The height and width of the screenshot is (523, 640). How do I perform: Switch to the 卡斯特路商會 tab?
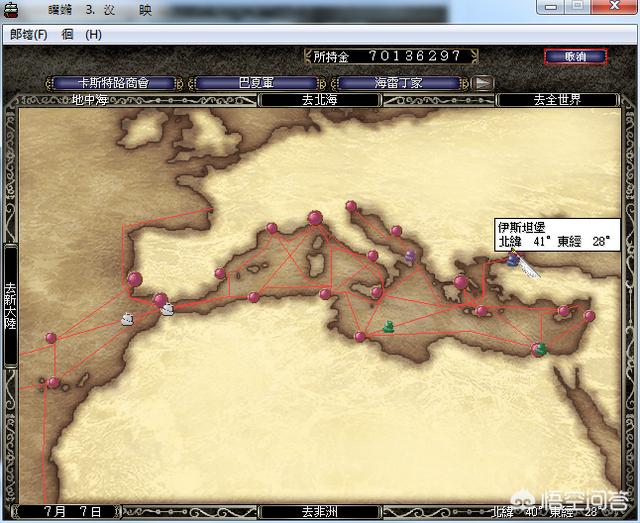(114, 83)
